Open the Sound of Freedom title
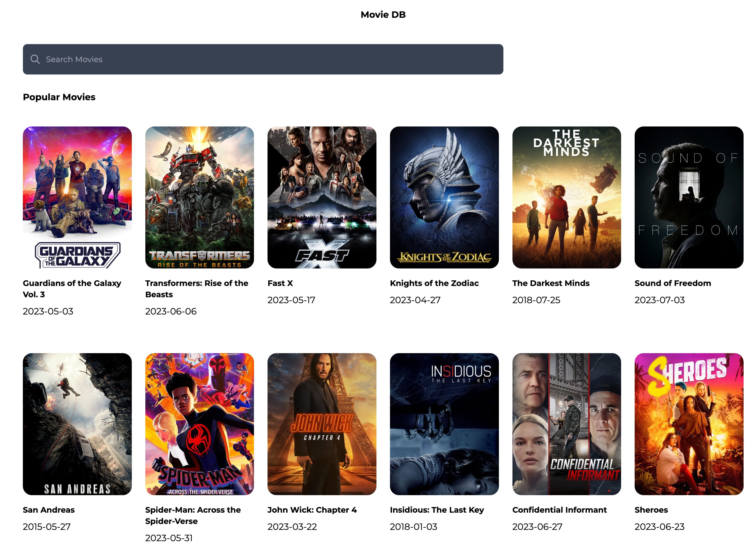Image resolution: width=756 pixels, height=544 pixels. pos(673,283)
